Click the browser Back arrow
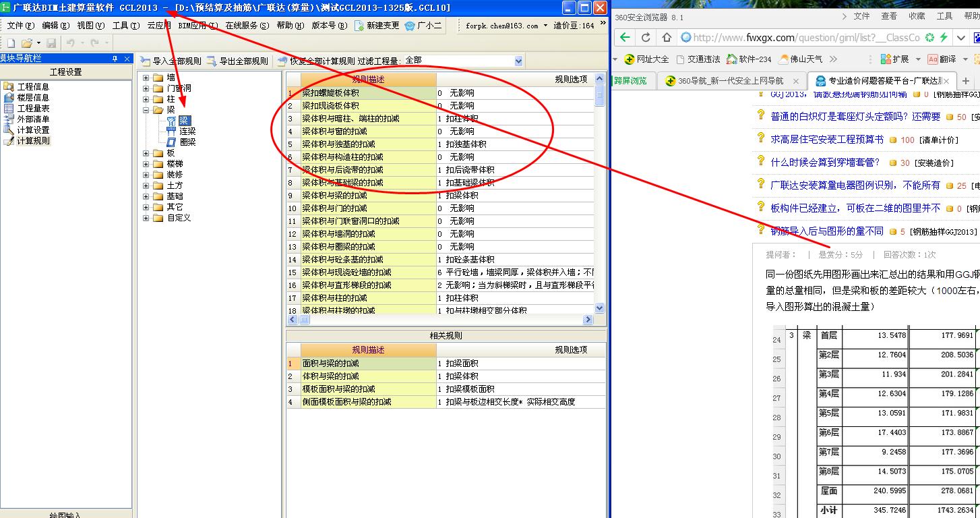Image resolution: width=980 pixels, height=518 pixels. (x=625, y=38)
